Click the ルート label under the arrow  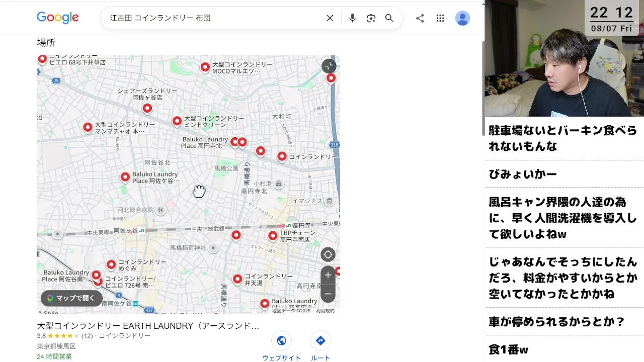[320, 358]
